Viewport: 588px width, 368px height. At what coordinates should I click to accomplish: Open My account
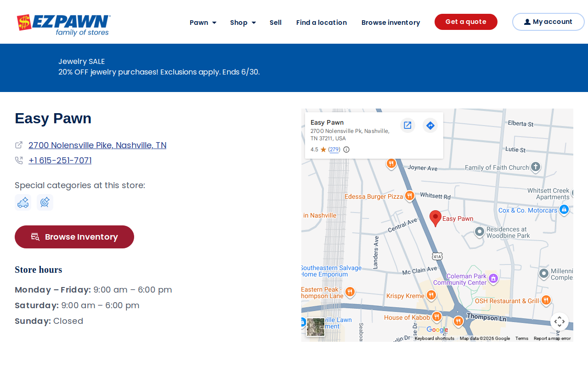point(548,22)
